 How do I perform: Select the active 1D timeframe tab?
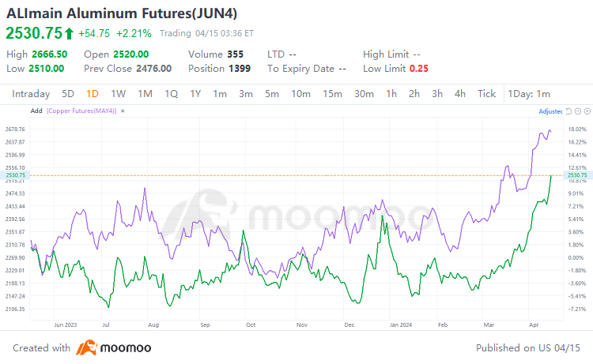pos(93,94)
